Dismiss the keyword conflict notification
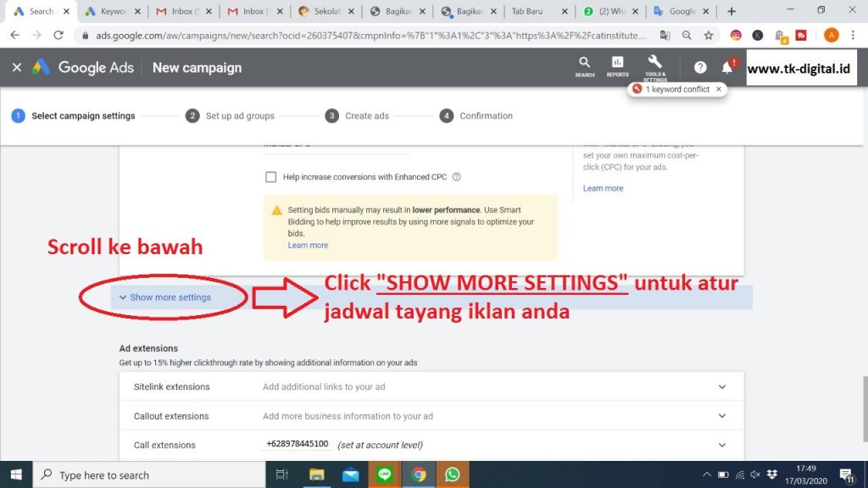Screen dimensions: 868x488 pos(719,89)
